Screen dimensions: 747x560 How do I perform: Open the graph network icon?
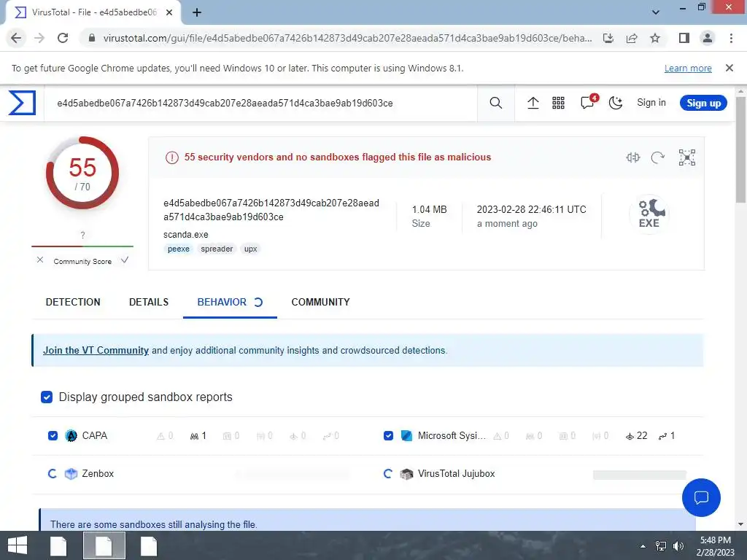coord(687,157)
